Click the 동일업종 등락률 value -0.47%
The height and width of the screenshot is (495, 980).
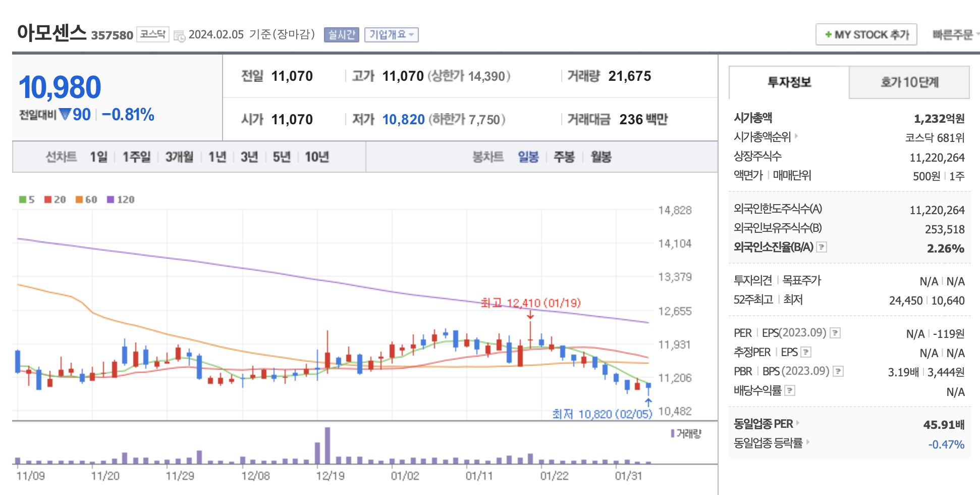coord(946,444)
